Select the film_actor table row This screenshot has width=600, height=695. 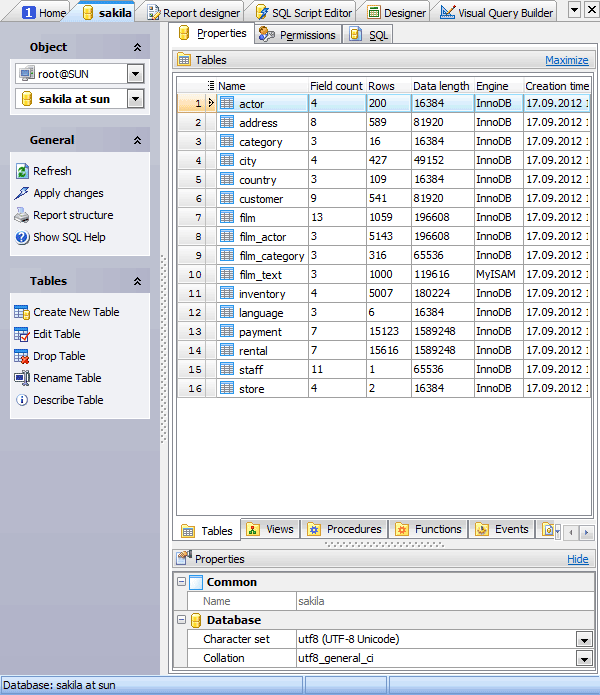click(262, 237)
